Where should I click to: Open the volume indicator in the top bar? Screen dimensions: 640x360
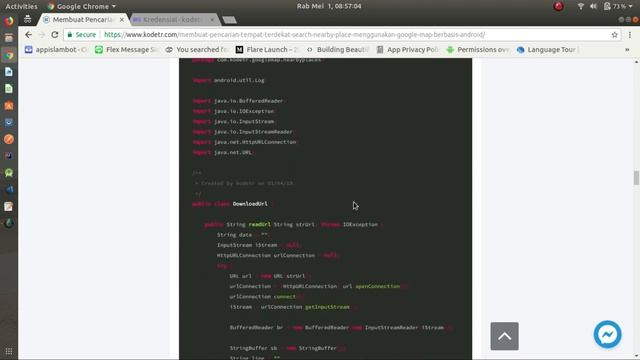593,6
